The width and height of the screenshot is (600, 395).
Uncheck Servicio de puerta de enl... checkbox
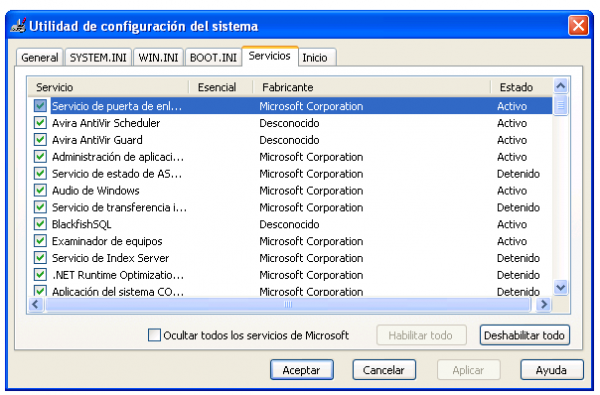coord(40,106)
